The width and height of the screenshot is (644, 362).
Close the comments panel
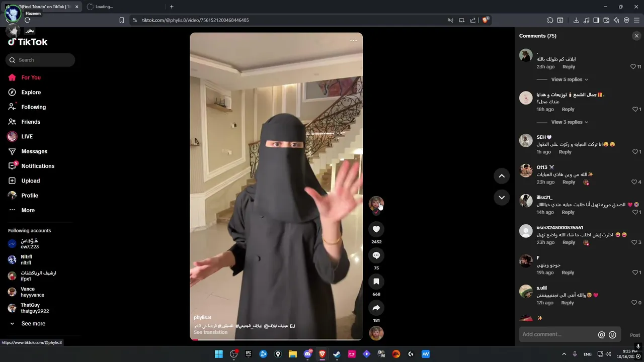[636, 36]
